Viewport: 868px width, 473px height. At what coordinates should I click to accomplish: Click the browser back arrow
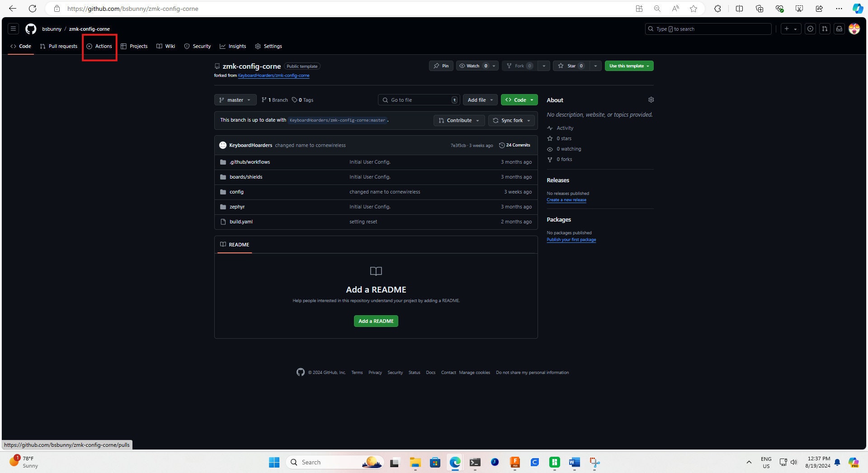13,9
